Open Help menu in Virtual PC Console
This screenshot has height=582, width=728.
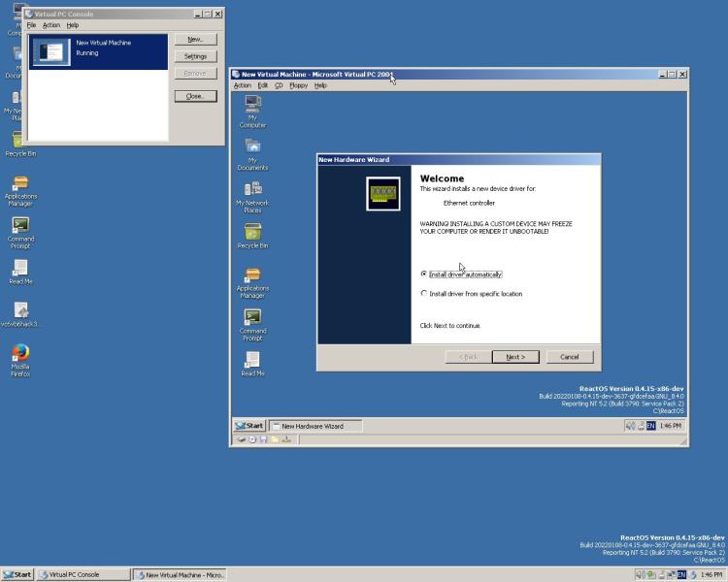(73, 25)
